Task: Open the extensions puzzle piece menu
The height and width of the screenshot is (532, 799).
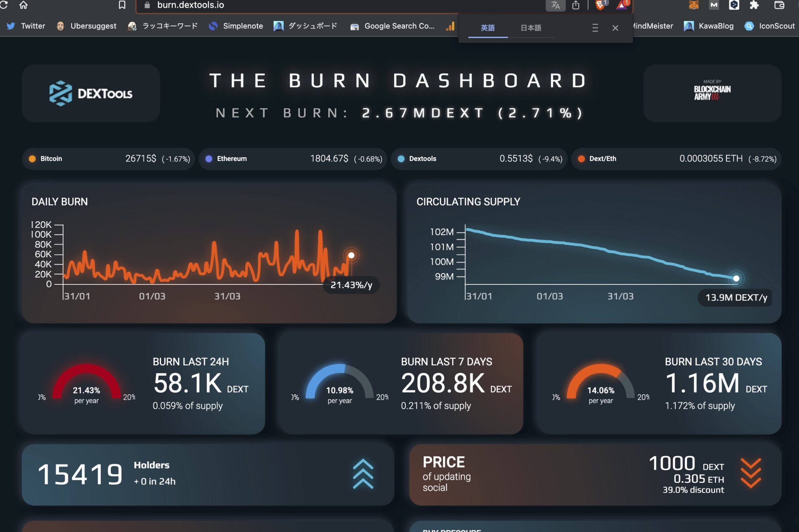Action: [x=754, y=5]
